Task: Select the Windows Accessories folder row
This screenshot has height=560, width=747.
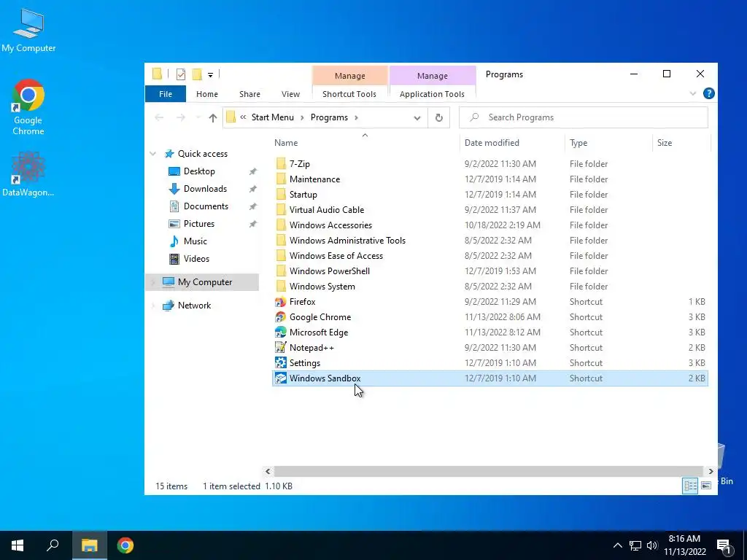Action: click(x=489, y=225)
